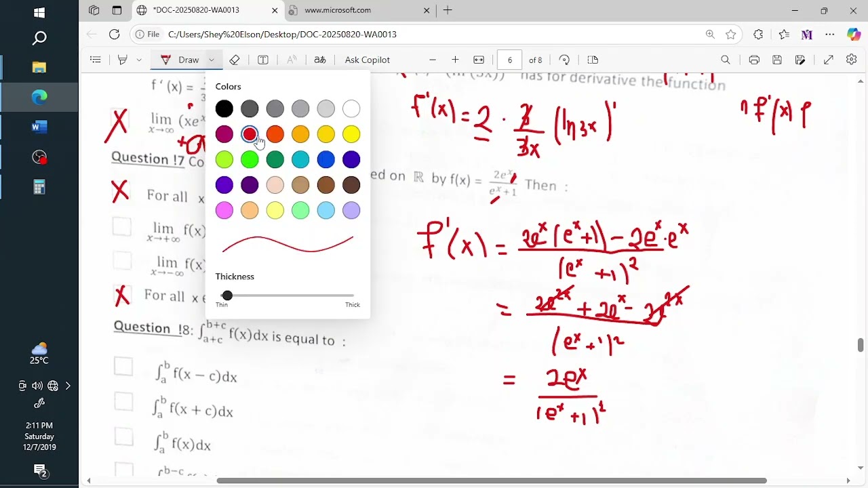The width and height of the screenshot is (868, 488).
Task: Open the Favorites list icon
Action: click(784, 34)
